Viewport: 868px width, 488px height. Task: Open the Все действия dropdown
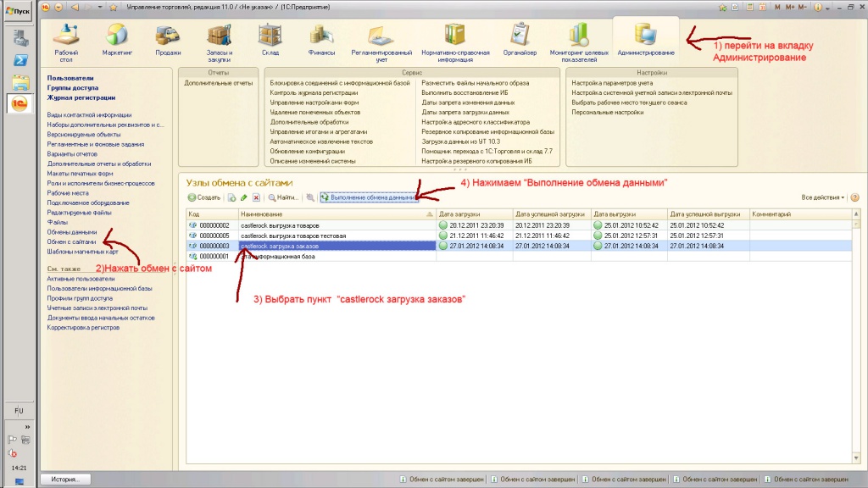point(822,197)
